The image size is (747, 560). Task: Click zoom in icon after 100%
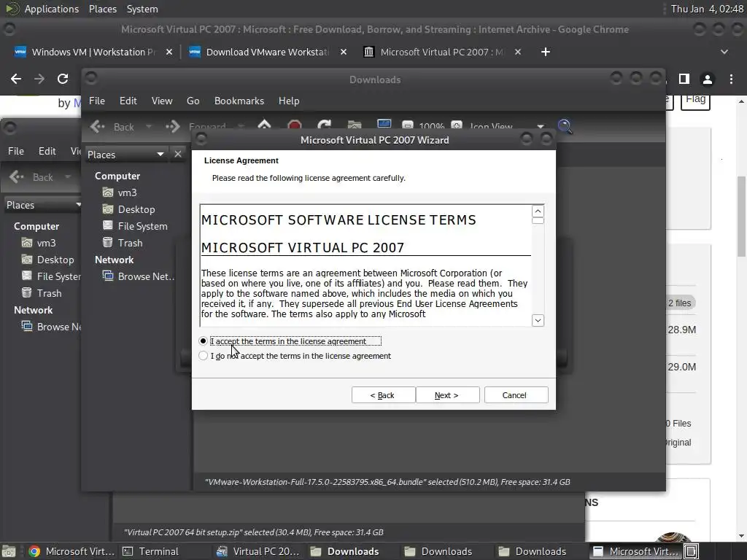457,125
